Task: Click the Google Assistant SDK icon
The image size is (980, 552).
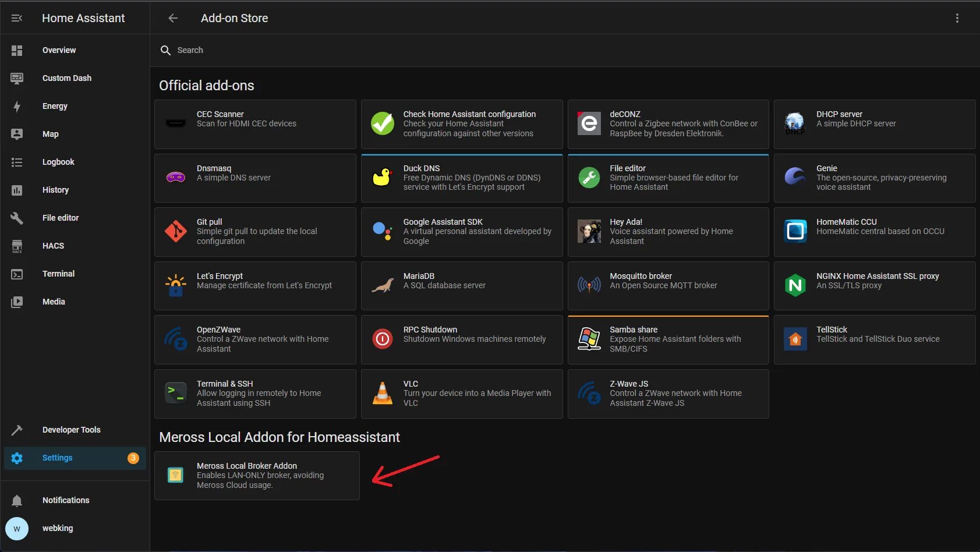Action: 383,231
